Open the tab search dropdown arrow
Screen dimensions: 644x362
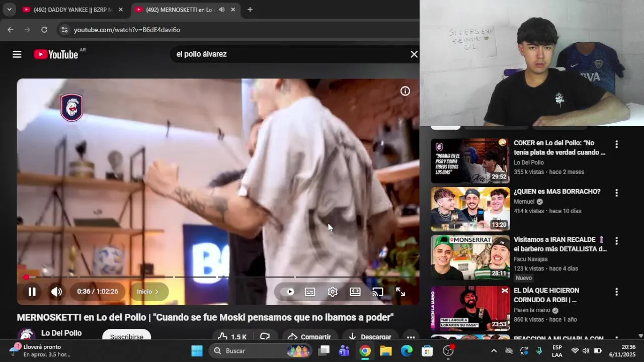click(9, 10)
